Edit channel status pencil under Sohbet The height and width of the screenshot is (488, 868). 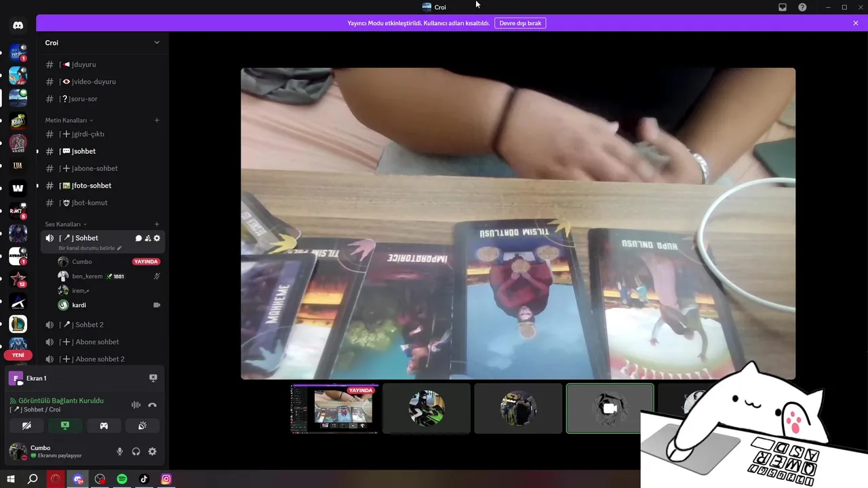coord(119,248)
